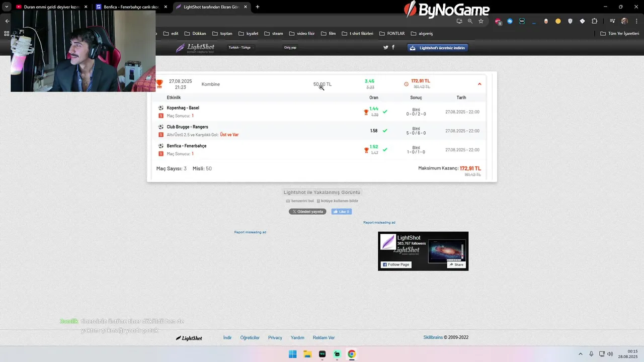Open the Chrome profile avatar
Image resolution: width=644 pixels, height=362 pixels.
point(624,21)
